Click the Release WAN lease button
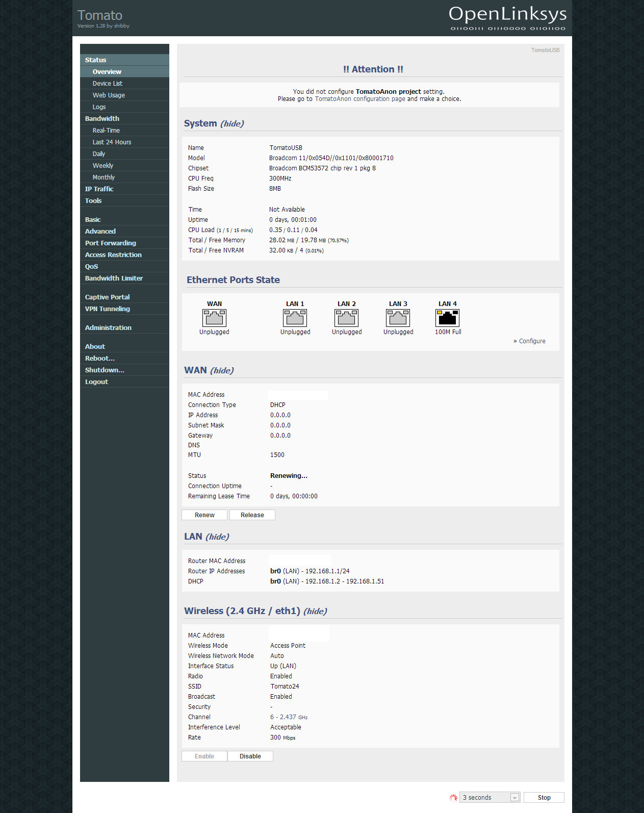This screenshot has height=813, width=644. click(252, 515)
